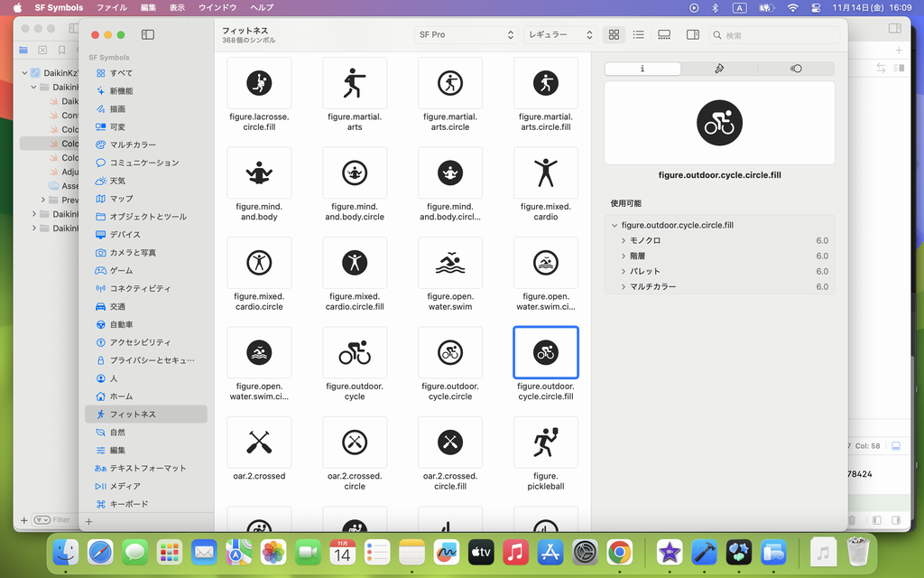
Task: Select the figure.mind.and.body symbol
Action: tap(259, 173)
